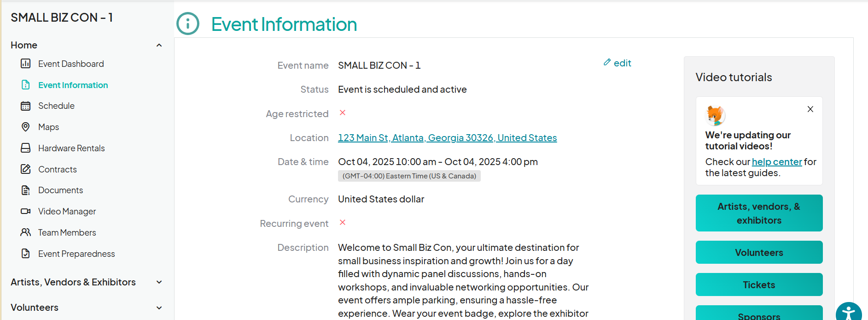Image resolution: width=868 pixels, height=320 pixels.
Task: Expand Artists, Vendors & Exhibitors section
Action: pyautogui.click(x=159, y=282)
